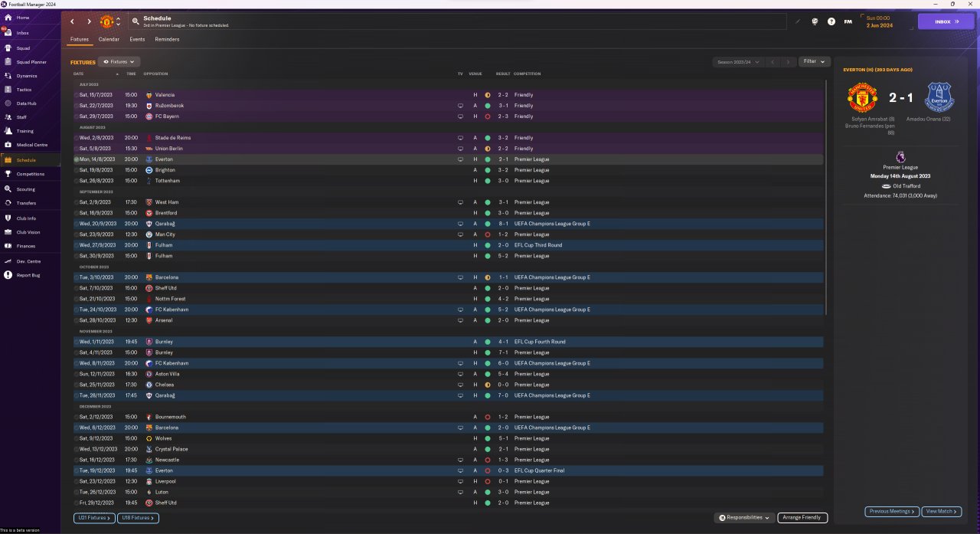Toggle the West Ham fixture row checkbox
The width and height of the screenshot is (980, 534).
point(77,202)
